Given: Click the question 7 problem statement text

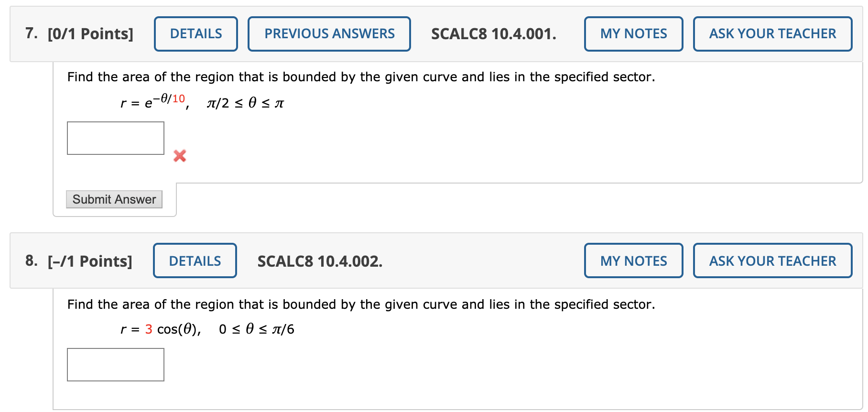Looking at the screenshot, I should point(361,76).
